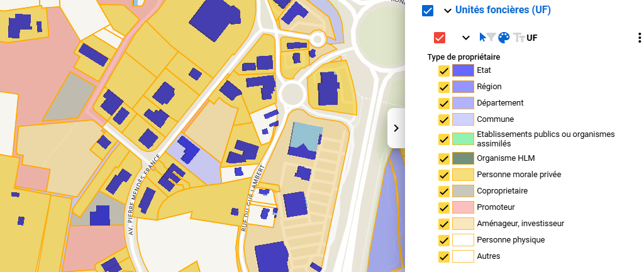Collapse the side panel with arrow button
Image resolution: width=644 pixels, height=272 pixels.
[x=396, y=128]
